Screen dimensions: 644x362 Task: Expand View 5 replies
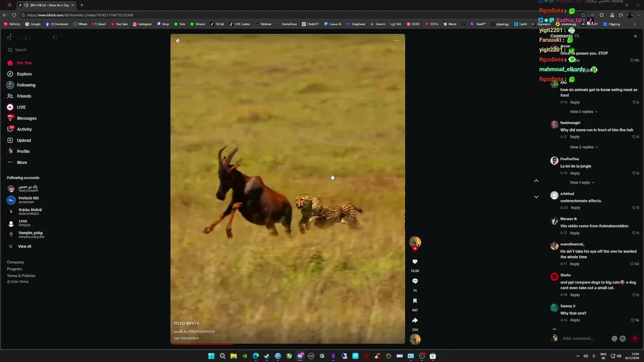[584, 112]
